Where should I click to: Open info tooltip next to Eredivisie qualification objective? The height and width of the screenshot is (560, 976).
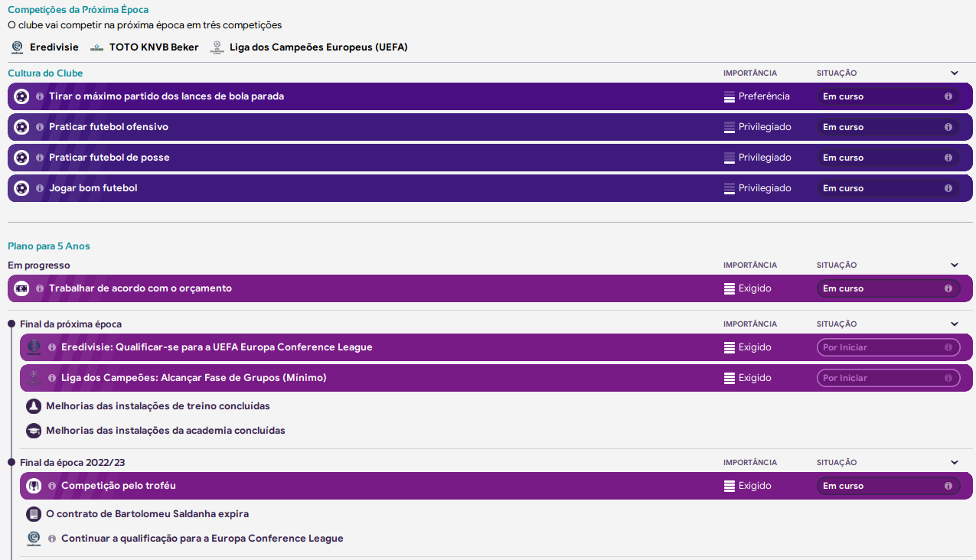52,347
